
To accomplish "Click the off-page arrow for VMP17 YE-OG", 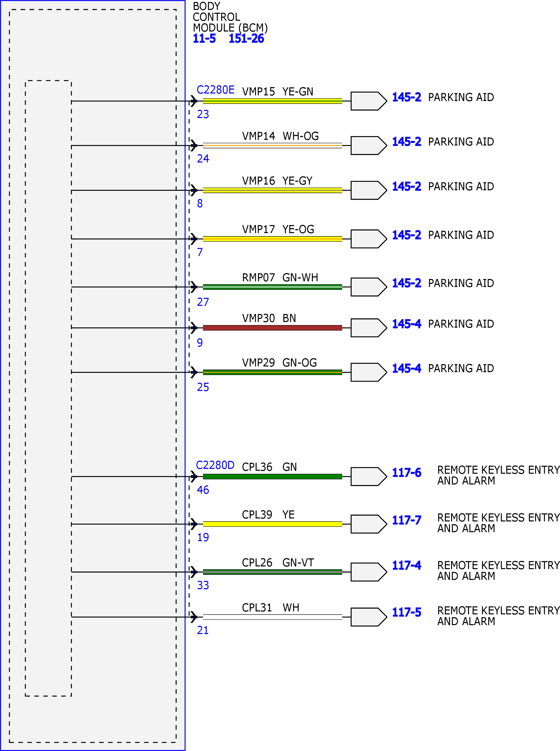I will point(369,239).
